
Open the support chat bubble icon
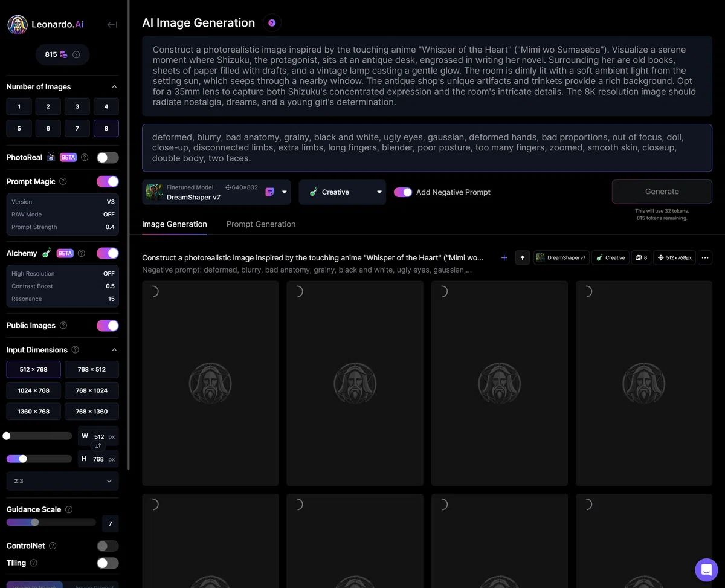tap(706, 569)
